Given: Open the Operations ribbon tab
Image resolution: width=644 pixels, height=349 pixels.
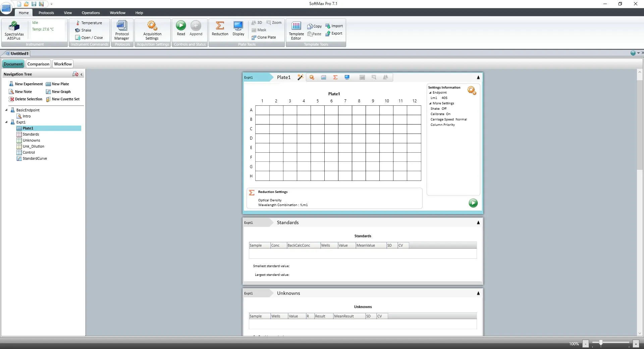Looking at the screenshot, I should pyautogui.click(x=91, y=13).
